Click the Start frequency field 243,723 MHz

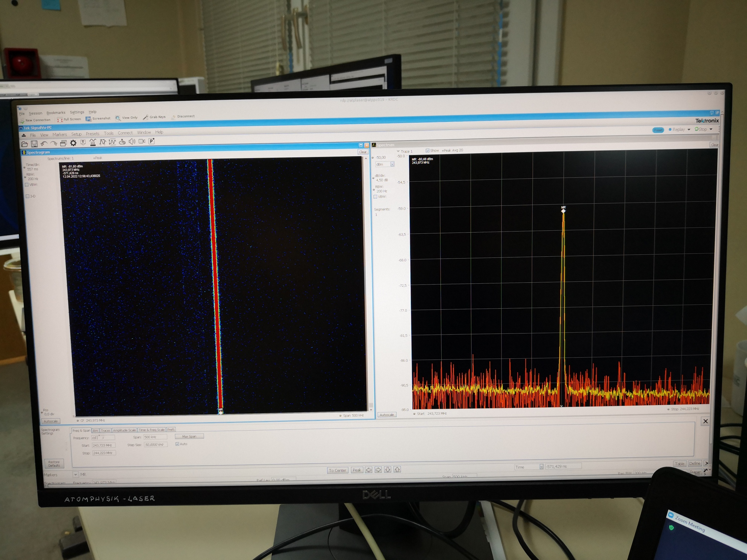tap(104, 445)
